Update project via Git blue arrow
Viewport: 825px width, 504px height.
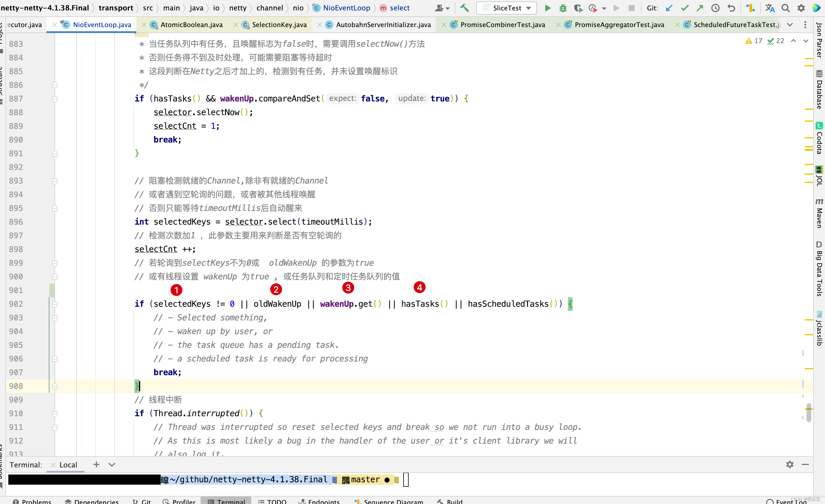pos(669,8)
